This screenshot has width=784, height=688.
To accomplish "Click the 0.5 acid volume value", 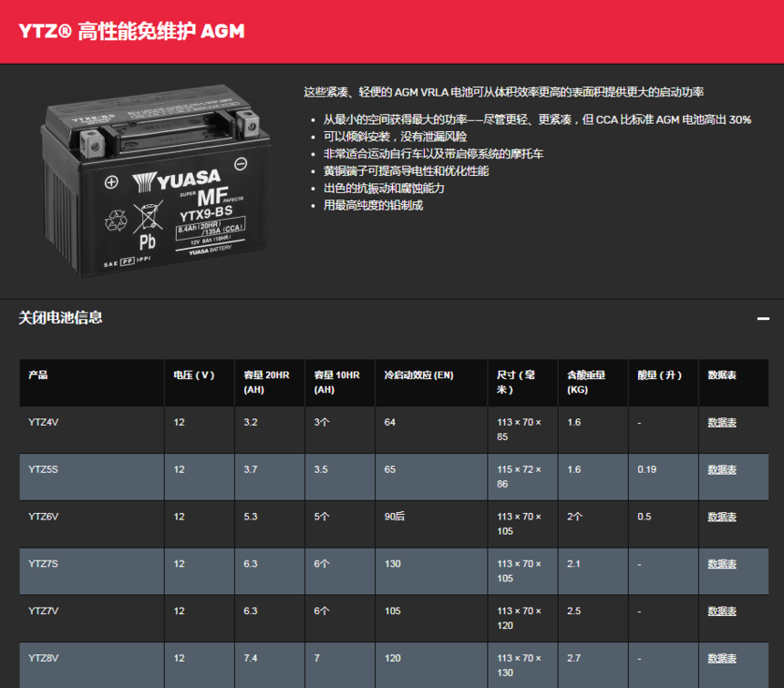I will point(644,517).
